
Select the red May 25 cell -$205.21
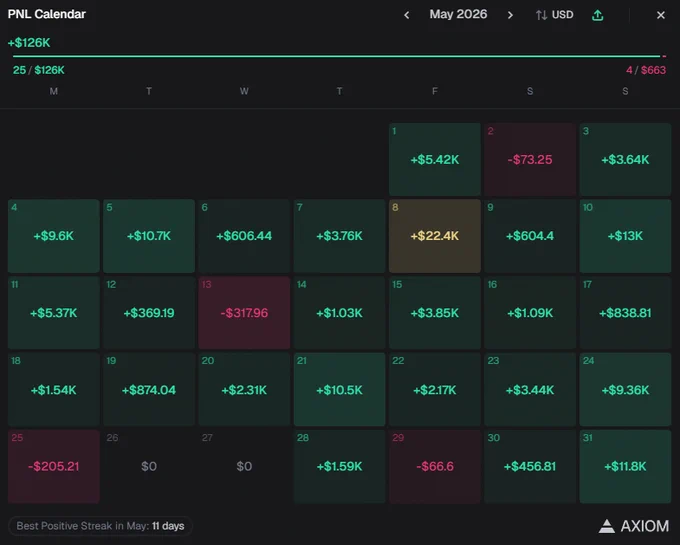click(x=53, y=466)
